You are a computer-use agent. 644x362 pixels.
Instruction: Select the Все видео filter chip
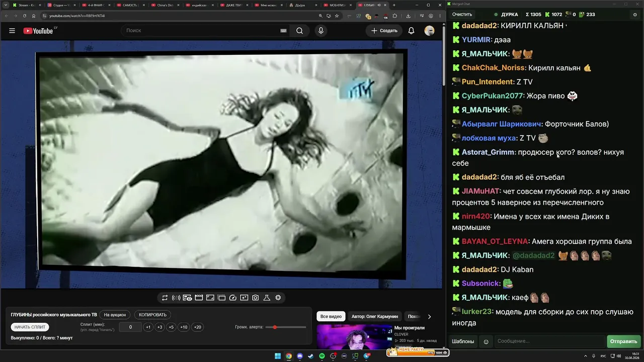coord(331,317)
